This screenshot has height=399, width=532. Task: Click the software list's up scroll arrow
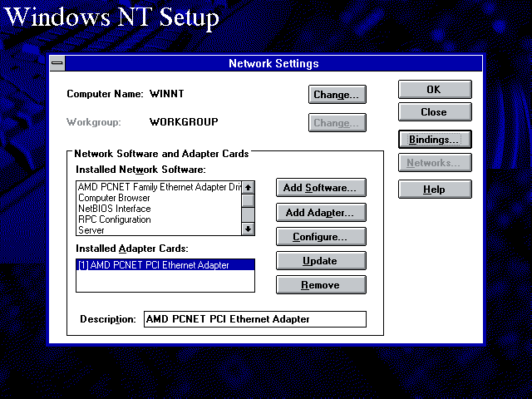click(x=248, y=187)
